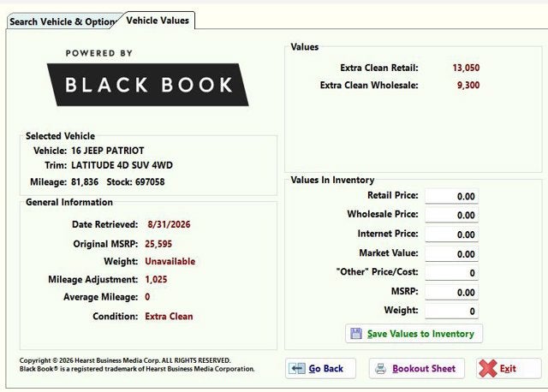548x392 pixels.
Task: Click the General Information heading
Action: pos(69,202)
